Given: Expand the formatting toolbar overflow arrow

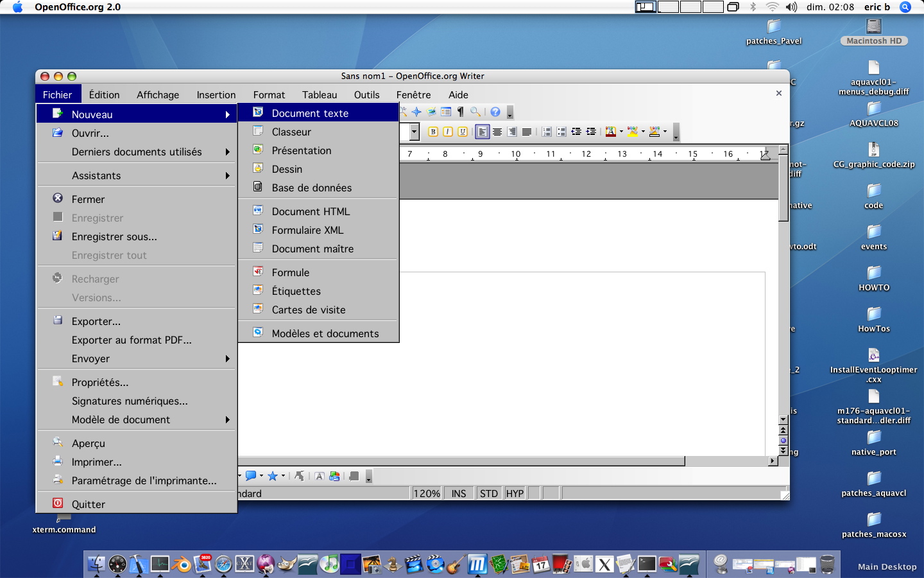Looking at the screenshot, I should (x=676, y=132).
